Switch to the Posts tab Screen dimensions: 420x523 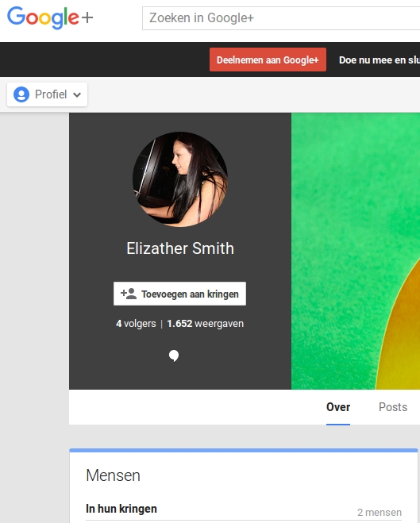(393, 407)
